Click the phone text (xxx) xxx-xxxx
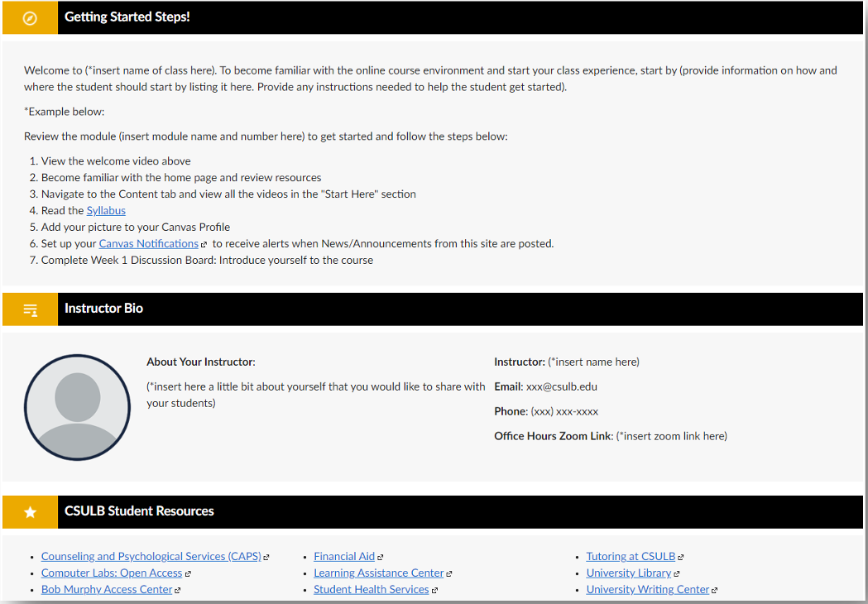The width and height of the screenshot is (868, 604). point(564,412)
